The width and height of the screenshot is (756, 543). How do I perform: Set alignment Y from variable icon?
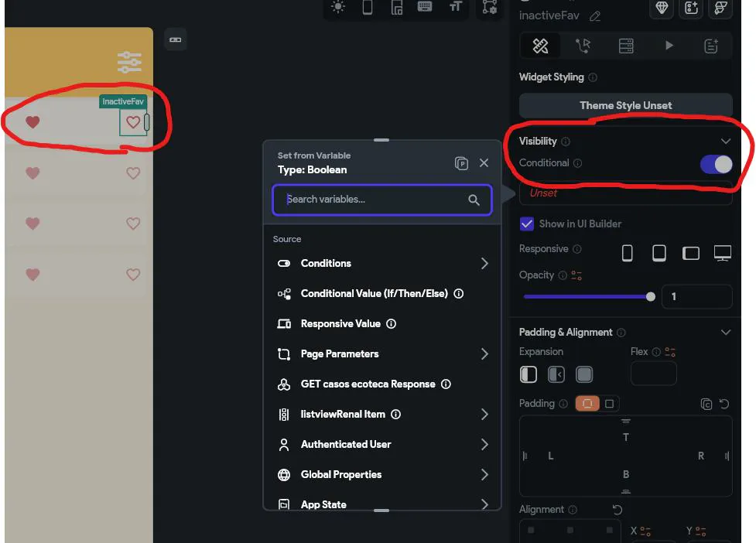700,531
